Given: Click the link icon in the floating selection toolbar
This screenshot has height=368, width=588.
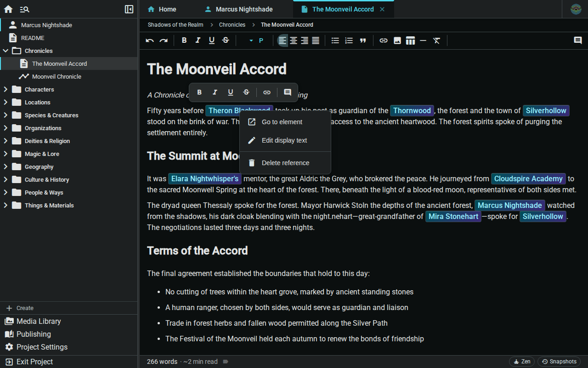Looking at the screenshot, I should pos(267,92).
